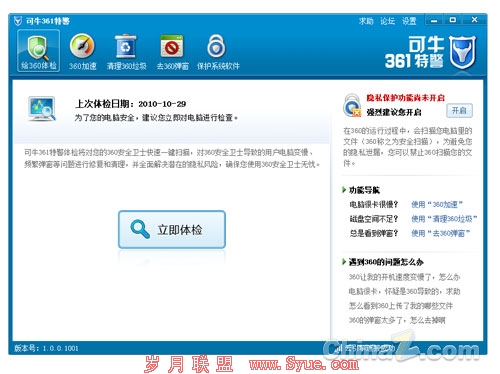This screenshot has width=500, height=374.
Task: Click the 强烈建议您开启 text
Action: coord(394,112)
